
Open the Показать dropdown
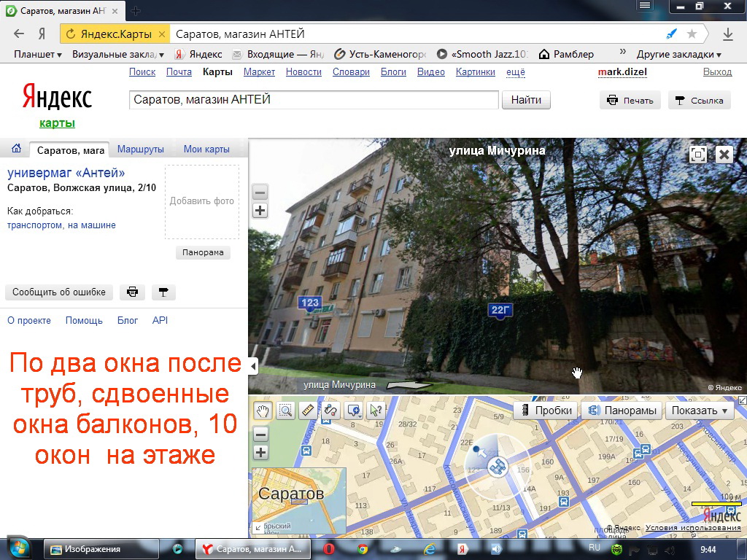tap(699, 411)
